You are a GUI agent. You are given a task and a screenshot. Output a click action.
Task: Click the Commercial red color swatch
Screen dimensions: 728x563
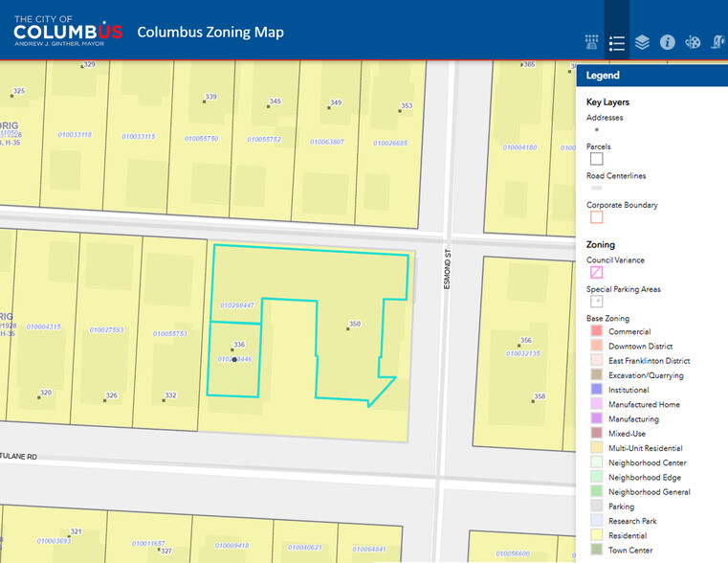pos(597,330)
